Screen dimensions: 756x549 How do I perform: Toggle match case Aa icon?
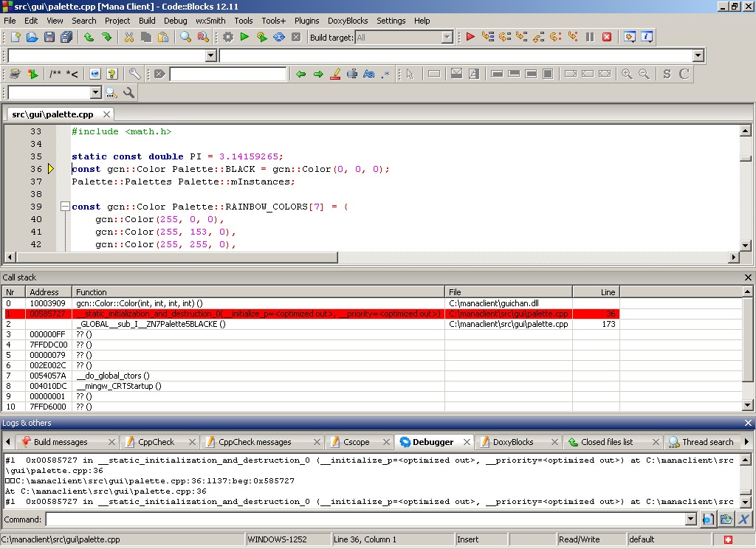coord(369,75)
